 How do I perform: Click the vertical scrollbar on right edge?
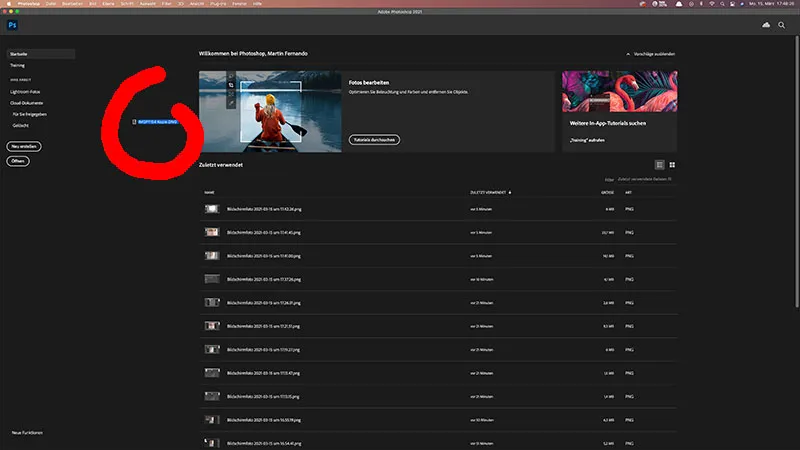(x=797, y=171)
